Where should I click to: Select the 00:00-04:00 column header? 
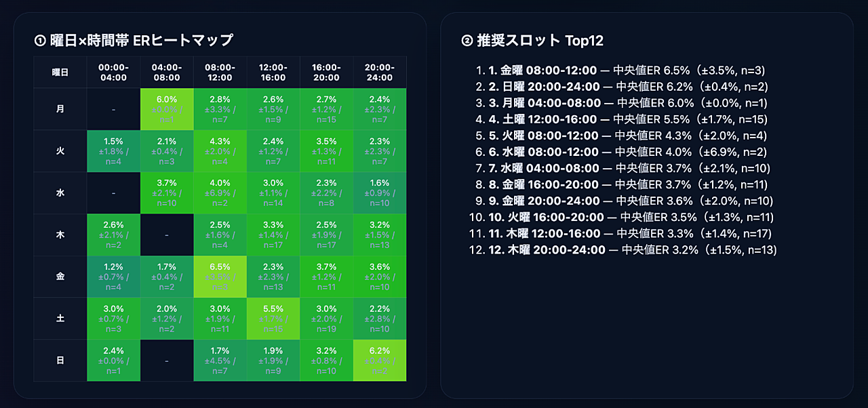(x=113, y=73)
